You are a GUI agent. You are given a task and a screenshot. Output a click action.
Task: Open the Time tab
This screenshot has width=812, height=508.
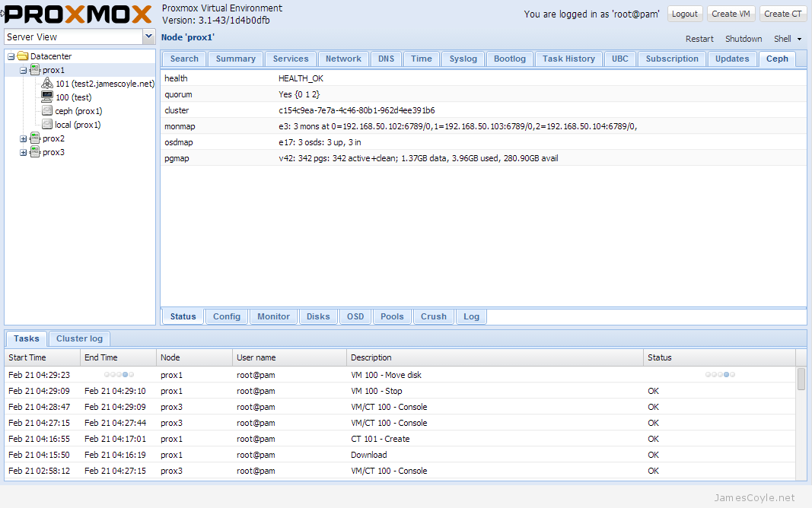(x=422, y=59)
